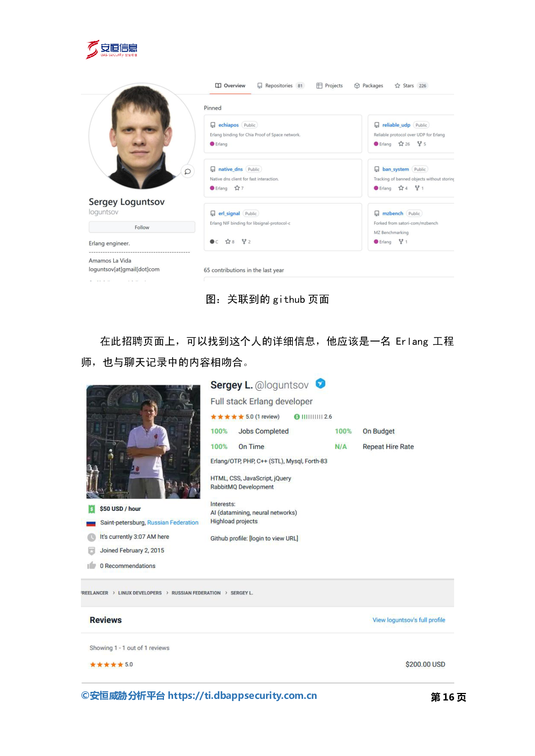Click the reliable_udp repository icon

(377, 125)
